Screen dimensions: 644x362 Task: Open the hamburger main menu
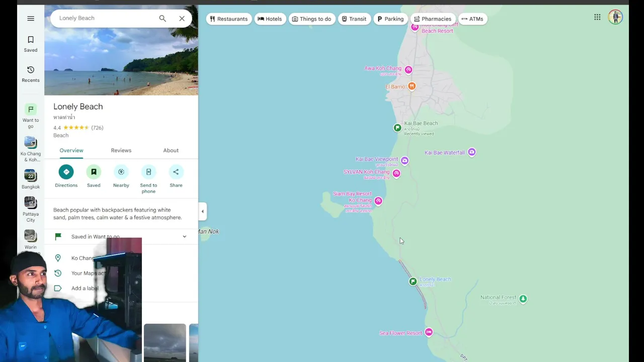[31, 19]
